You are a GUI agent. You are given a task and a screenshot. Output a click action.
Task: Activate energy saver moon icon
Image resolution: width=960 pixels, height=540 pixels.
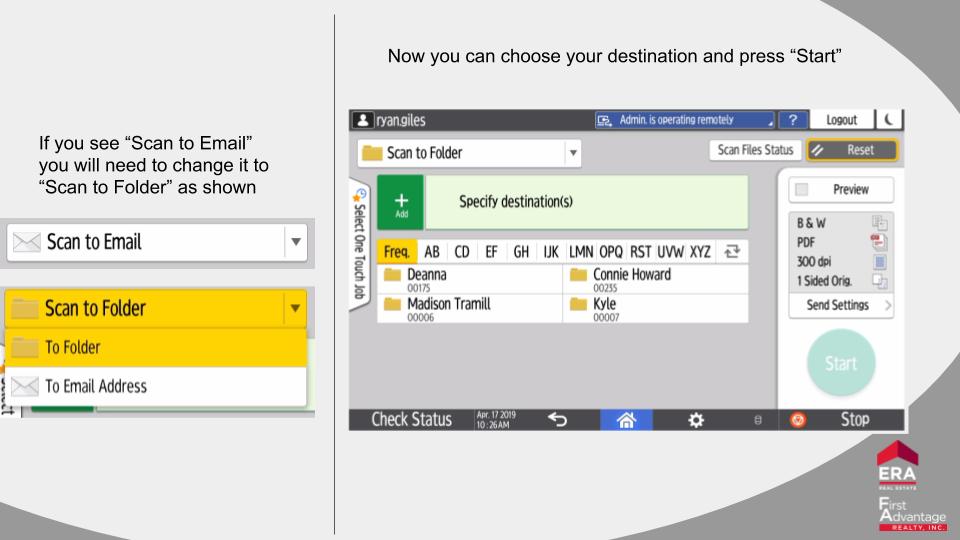coord(889,120)
